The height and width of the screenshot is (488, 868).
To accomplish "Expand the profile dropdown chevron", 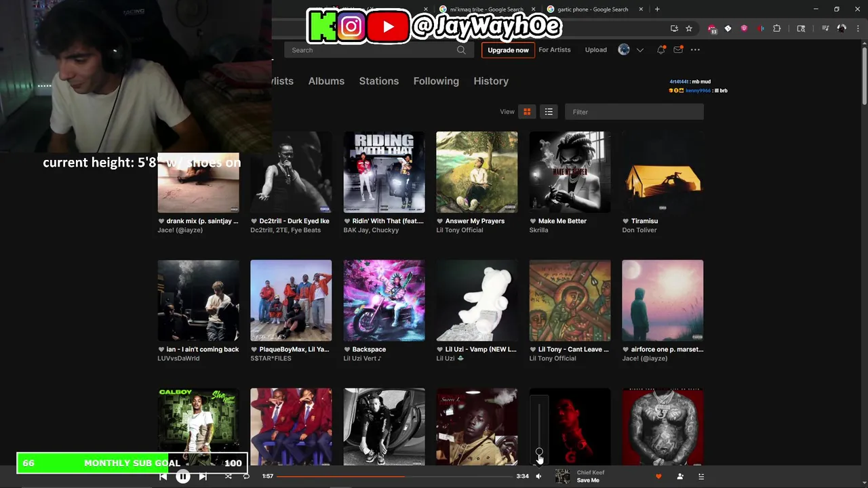I will [x=639, y=50].
